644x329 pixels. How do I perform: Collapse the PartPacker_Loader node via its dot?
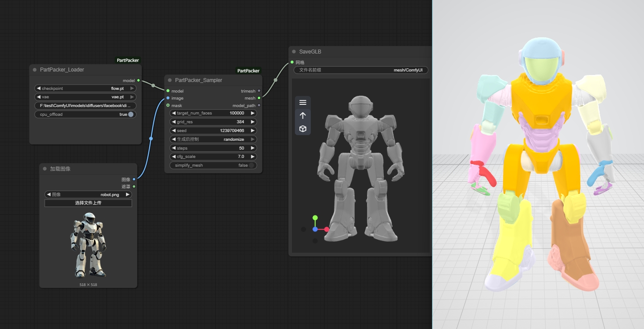[x=35, y=70]
